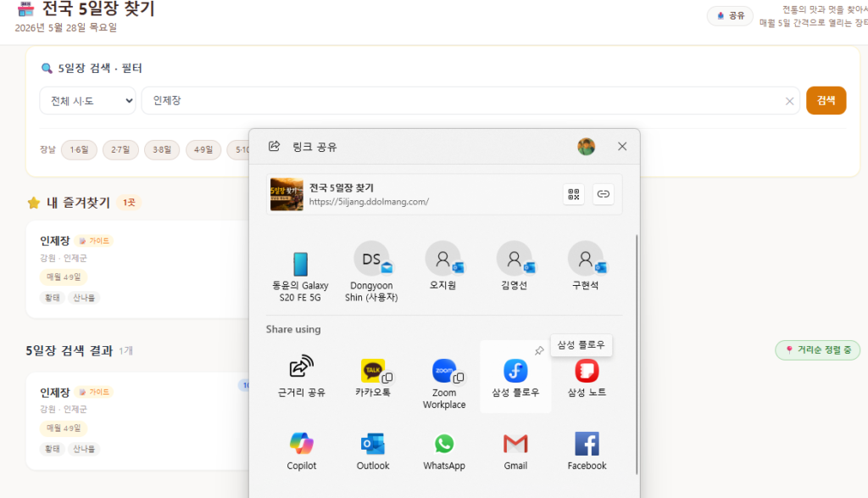
Task: Open 인제장 in 내 즐겨찾기
Action: (x=55, y=241)
